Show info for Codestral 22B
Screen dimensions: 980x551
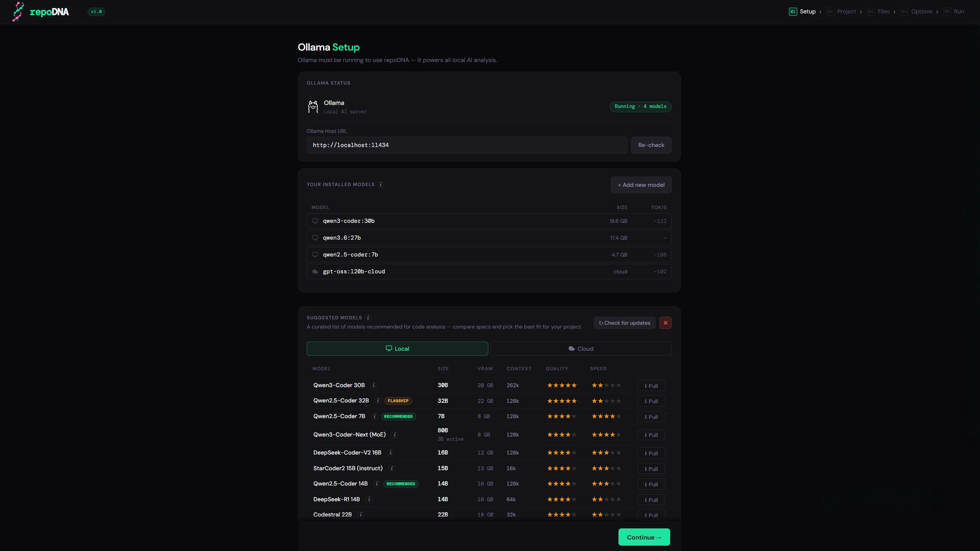(361, 515)
